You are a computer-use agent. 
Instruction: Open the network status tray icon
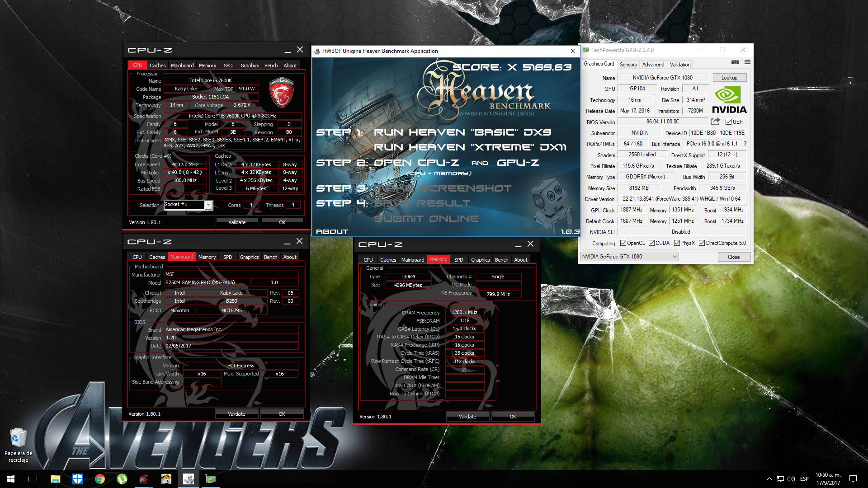click(x=780, y=479)
